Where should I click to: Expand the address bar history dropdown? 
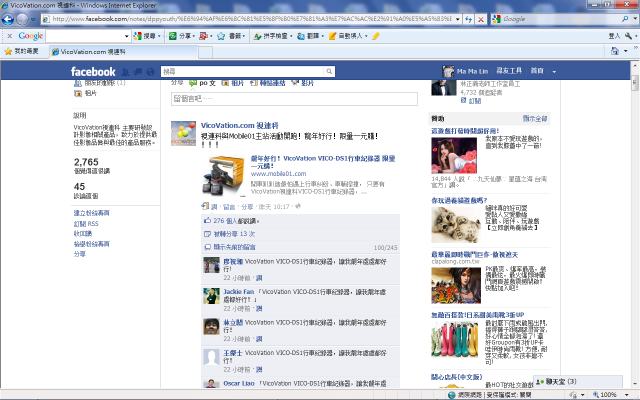pos(458,19)
